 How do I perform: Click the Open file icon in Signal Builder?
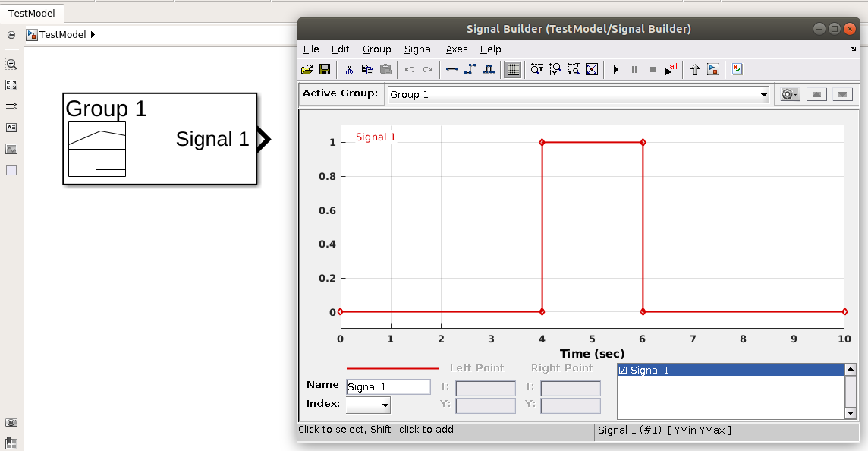307,69
